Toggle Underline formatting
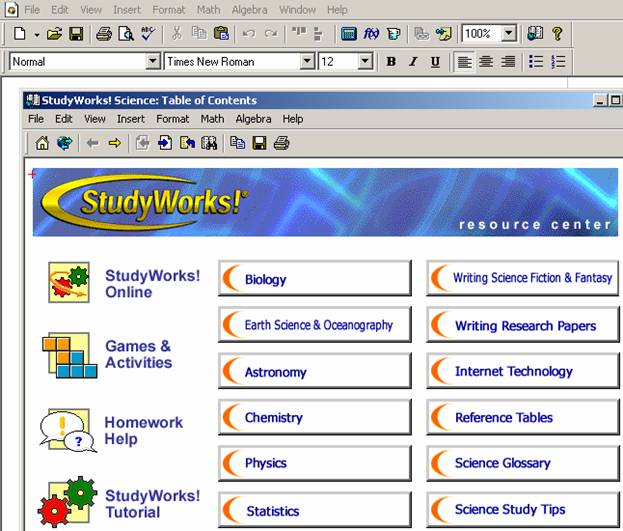Screen dimensions: 623x531 tap(435, 62)
